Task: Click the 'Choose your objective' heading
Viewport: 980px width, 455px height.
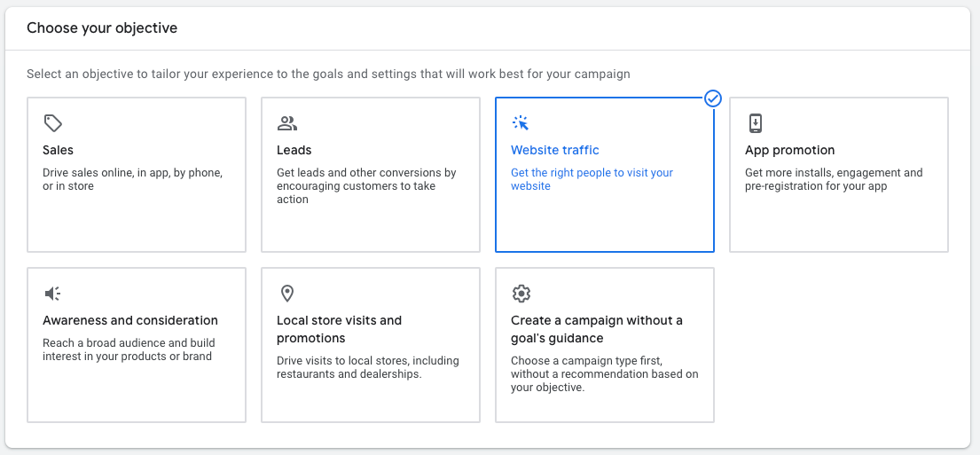Action: point(102,28)
